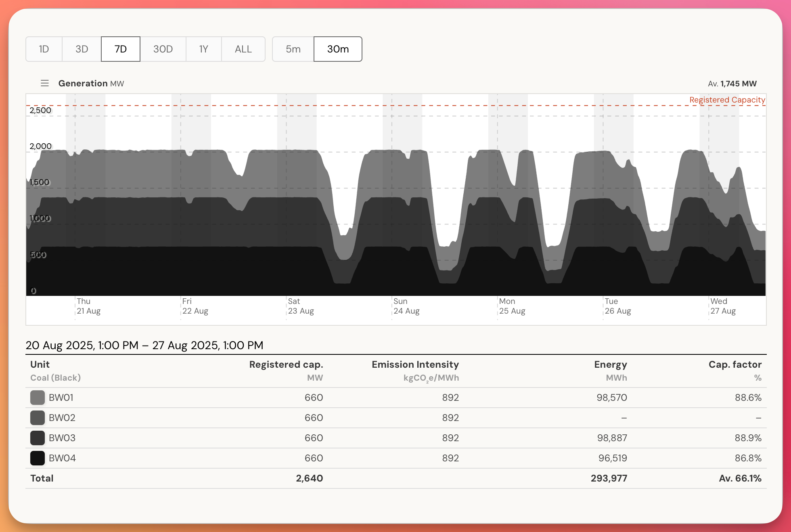
Task: Click the BW01 color swatch
Action: point(38,398)
